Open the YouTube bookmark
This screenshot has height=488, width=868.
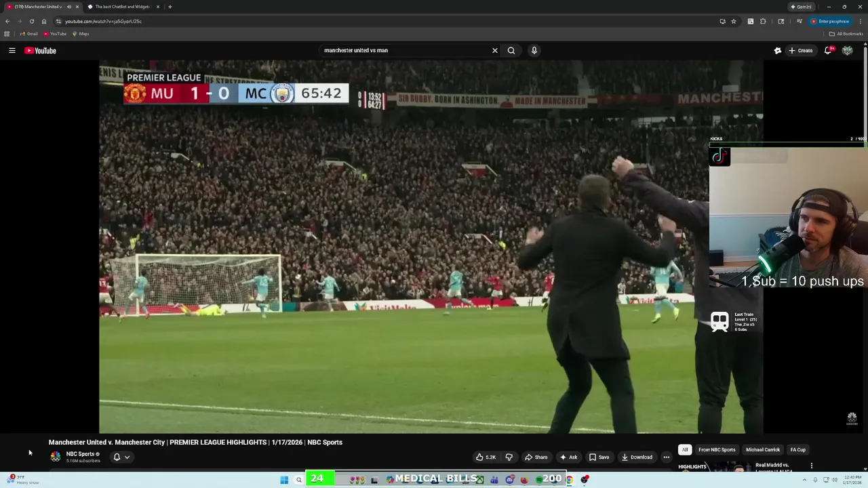click(55, 34)
